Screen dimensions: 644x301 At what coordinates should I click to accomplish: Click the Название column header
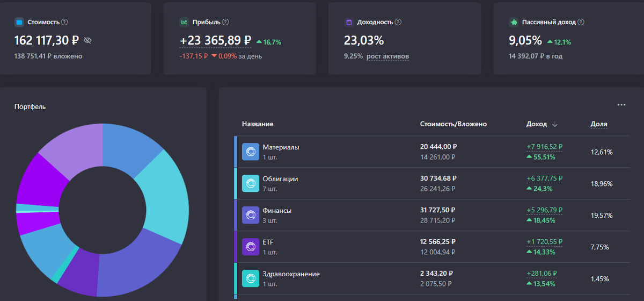(x=258, y=124)
